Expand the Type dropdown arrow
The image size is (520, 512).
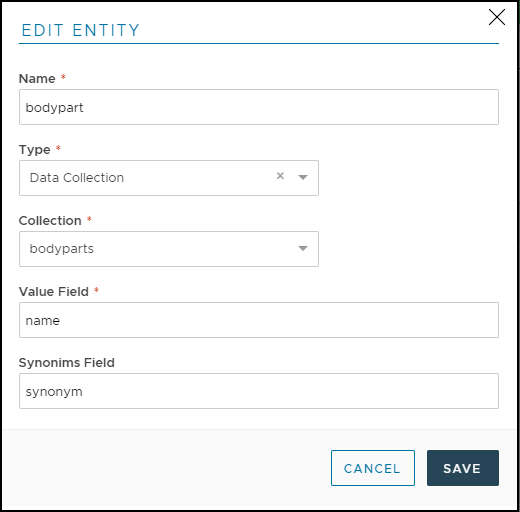[303, 177]
